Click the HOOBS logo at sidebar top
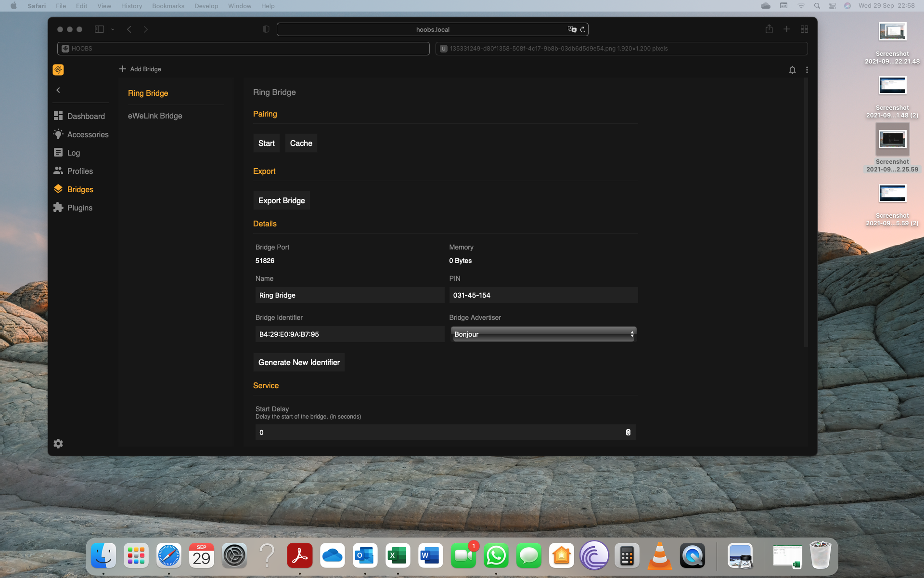Screen dimensions: 924x578 click(58, 69)
